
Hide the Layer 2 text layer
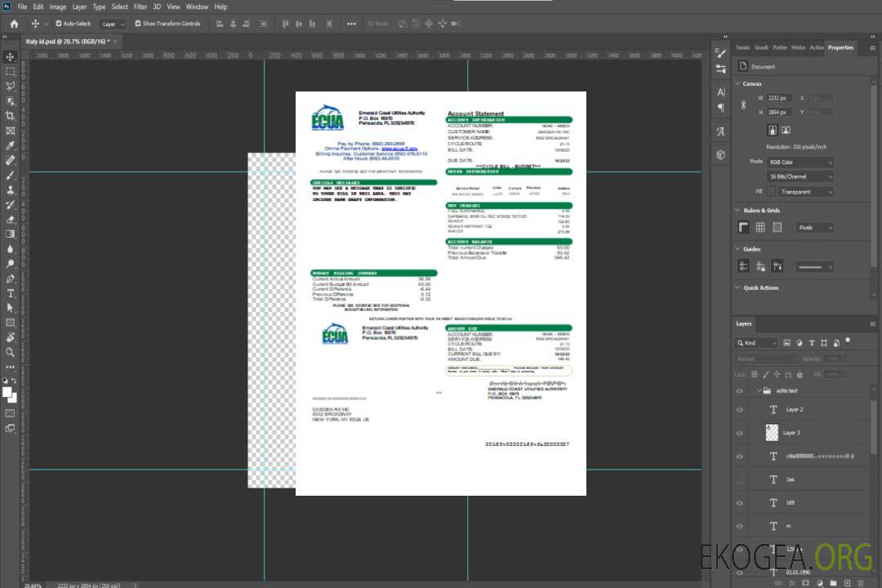click(740, 410)
